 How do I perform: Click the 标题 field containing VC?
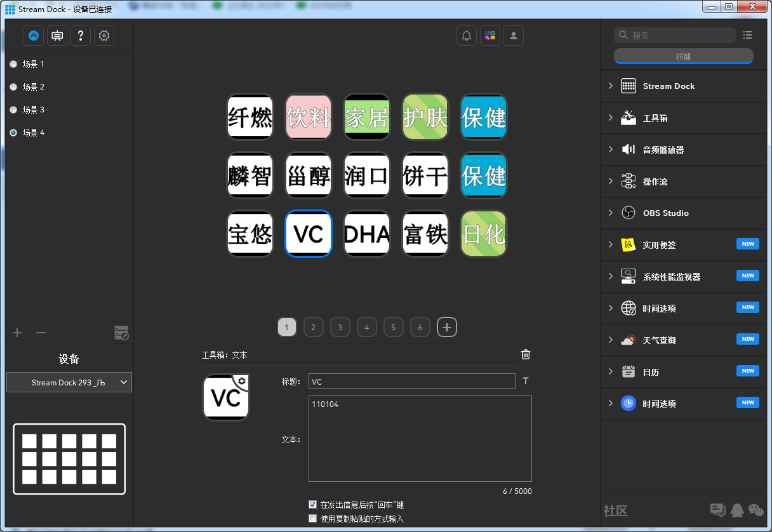[412, 381]
